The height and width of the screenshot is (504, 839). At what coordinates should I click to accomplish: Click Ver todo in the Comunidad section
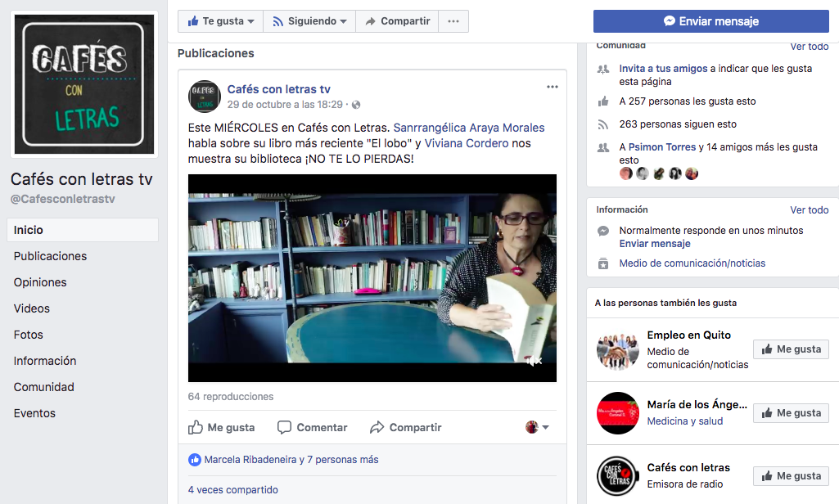[809, 47]
